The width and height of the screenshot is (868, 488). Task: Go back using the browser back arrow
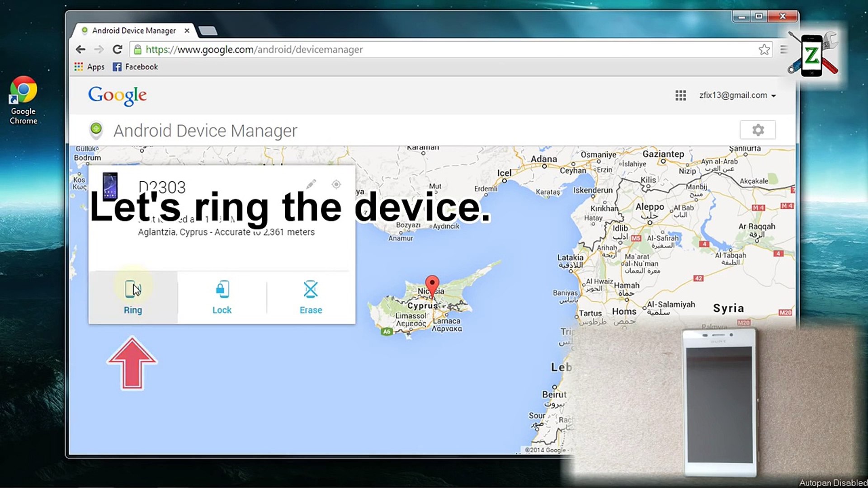click(x=80, y=50)
